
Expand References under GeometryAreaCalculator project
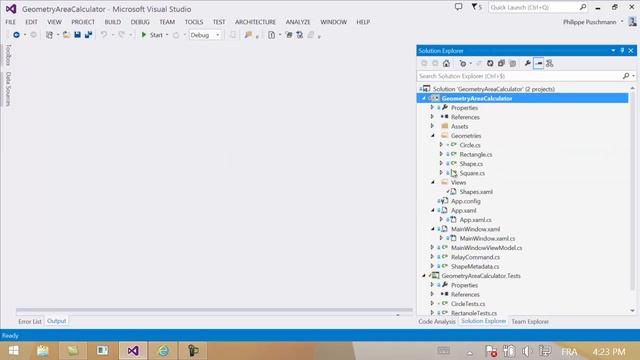coord(432,117)
